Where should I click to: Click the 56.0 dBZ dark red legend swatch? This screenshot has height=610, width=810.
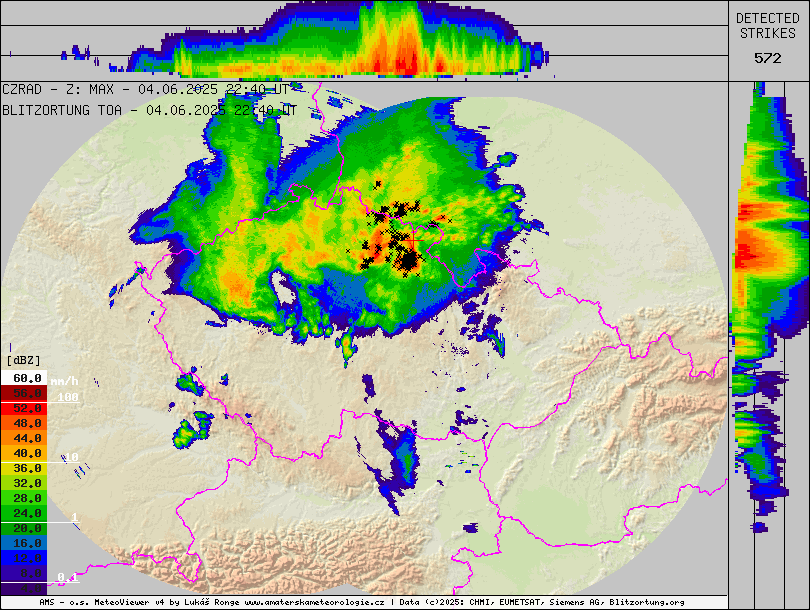point(24,393)
